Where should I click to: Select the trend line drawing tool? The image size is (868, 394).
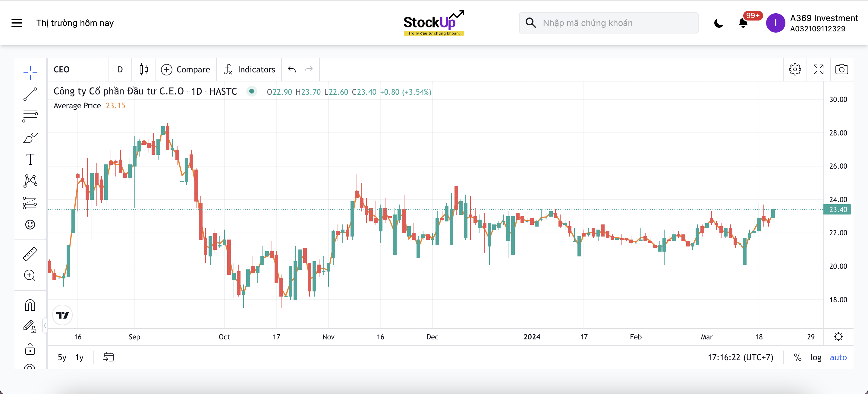[x=30, y=94]
